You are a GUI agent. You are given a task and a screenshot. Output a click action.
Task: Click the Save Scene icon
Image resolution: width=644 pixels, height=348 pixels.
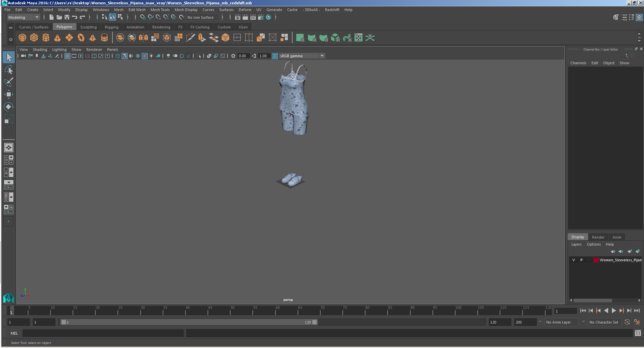point(67,17)
